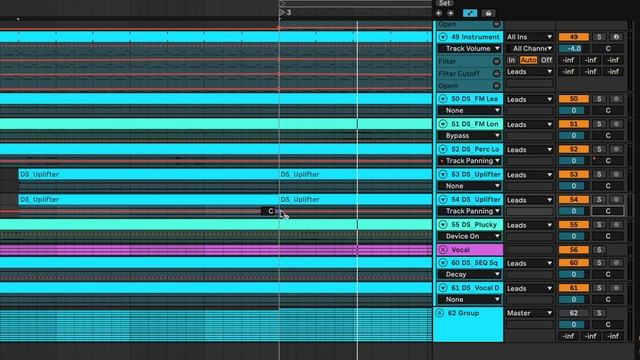640x360 pixels.
Task: Arm track 50 DS_FM Lea
Action: click(616, 99)
